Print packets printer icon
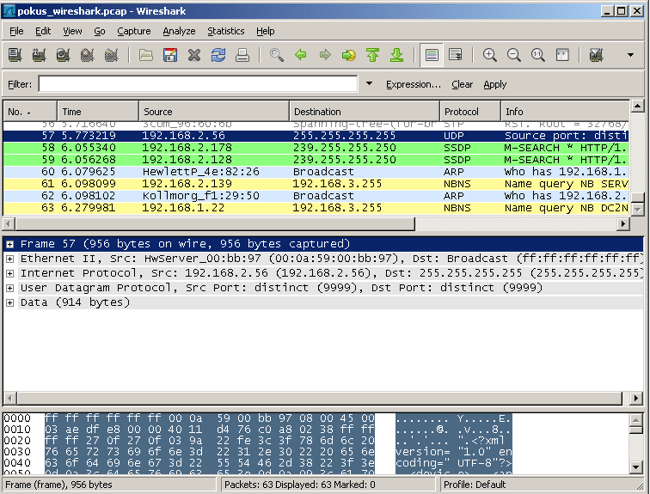Image resolution: width=650 pixels, height=494 pixels. 242,55
